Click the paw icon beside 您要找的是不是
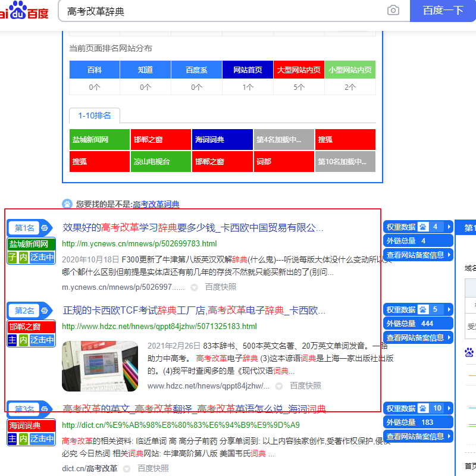The image size is (476, 476). 67,203
